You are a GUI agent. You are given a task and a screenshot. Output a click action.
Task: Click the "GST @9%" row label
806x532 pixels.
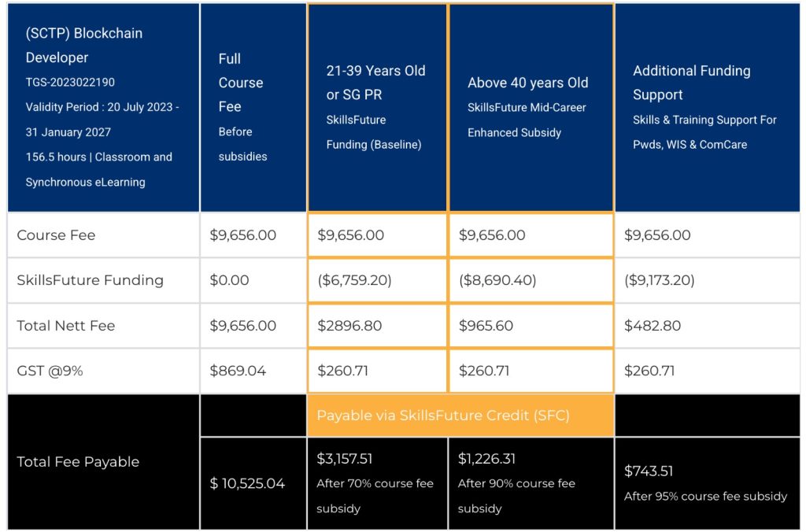point(50,371)
